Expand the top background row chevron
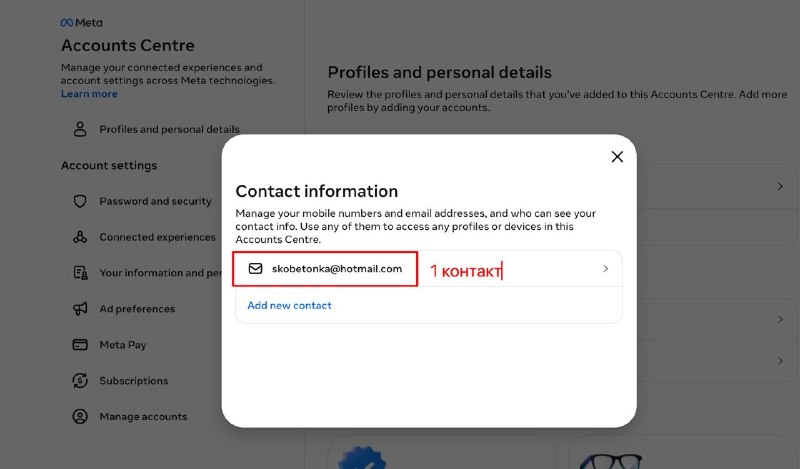Image resolution: width=800 pixels, height=469 pixels. pyautogui.click(x=780, y=186)
